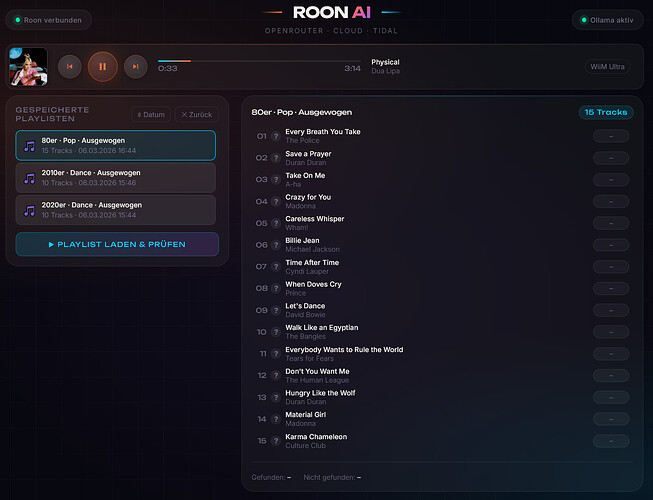This screenshot has height=500, width=653.
Task: Click the 15 Tracks badge
Action: tap(606, 112)
